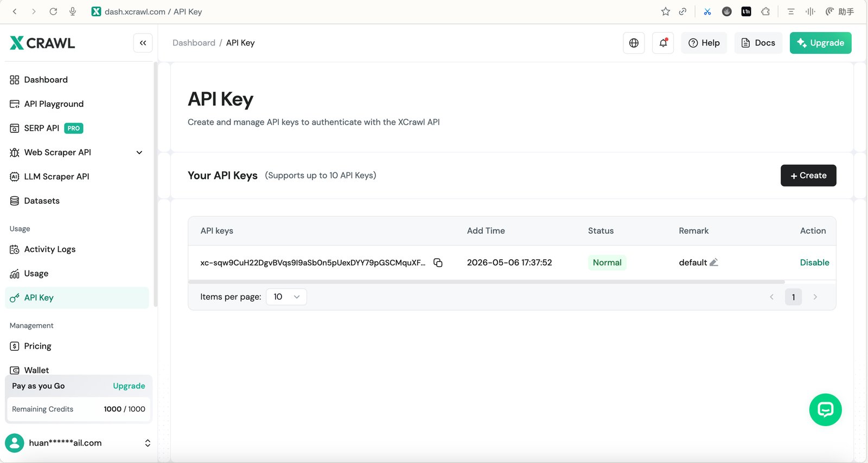
Task: Go to previous page of API keys
Action: 771,297
